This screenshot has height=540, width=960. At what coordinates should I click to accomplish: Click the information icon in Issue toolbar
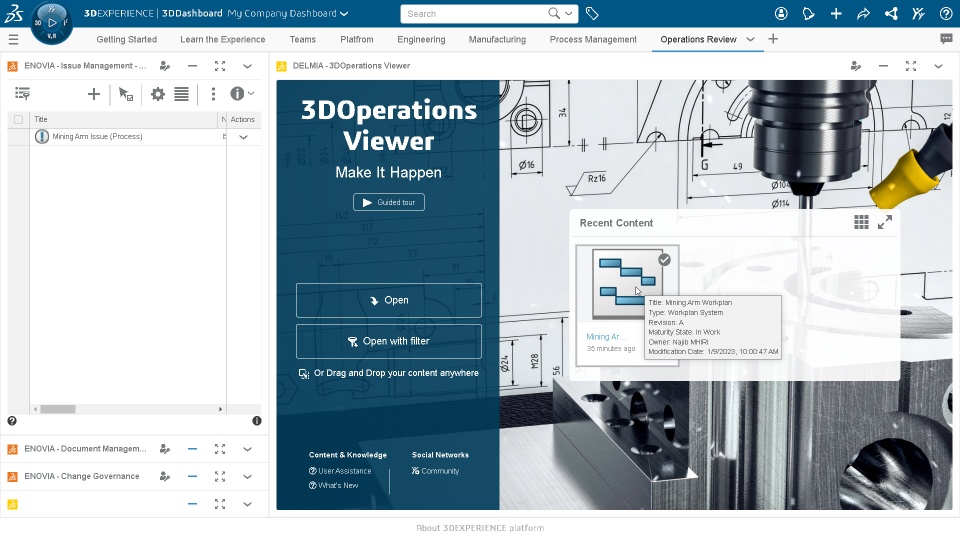pyautogui.click(x=237, y=94)
